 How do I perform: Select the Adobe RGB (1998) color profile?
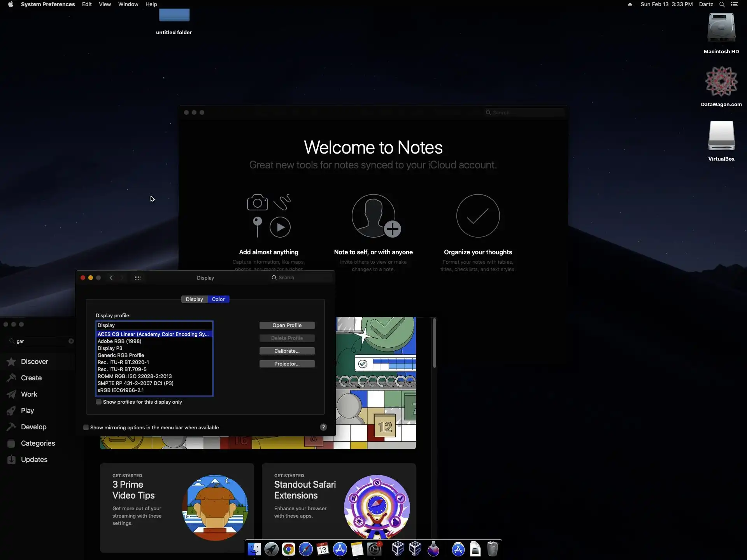point(119,341)
